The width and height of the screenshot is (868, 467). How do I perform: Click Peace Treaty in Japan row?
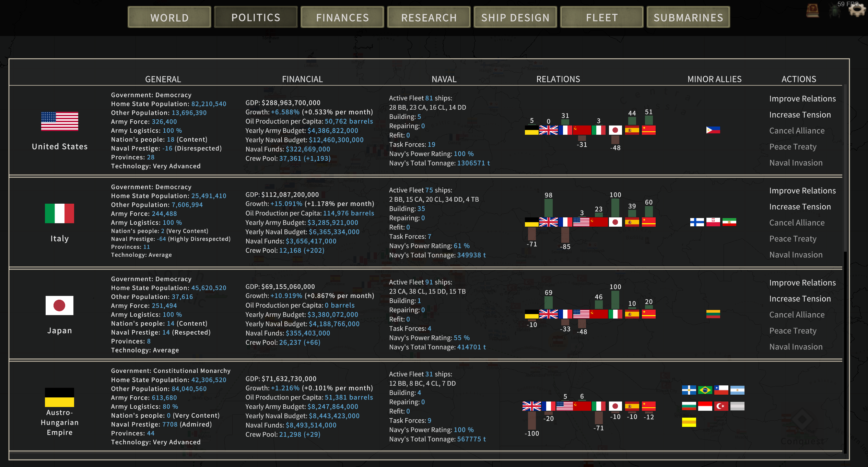click(793, 331)
